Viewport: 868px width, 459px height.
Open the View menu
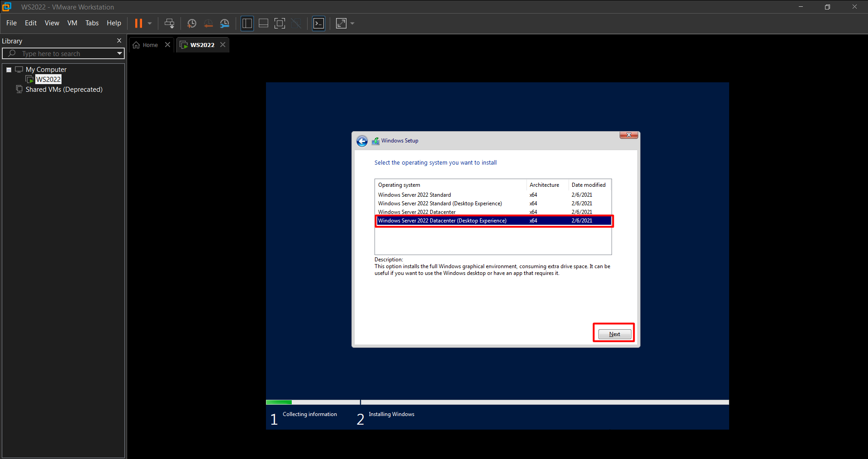tap(52, 23)
